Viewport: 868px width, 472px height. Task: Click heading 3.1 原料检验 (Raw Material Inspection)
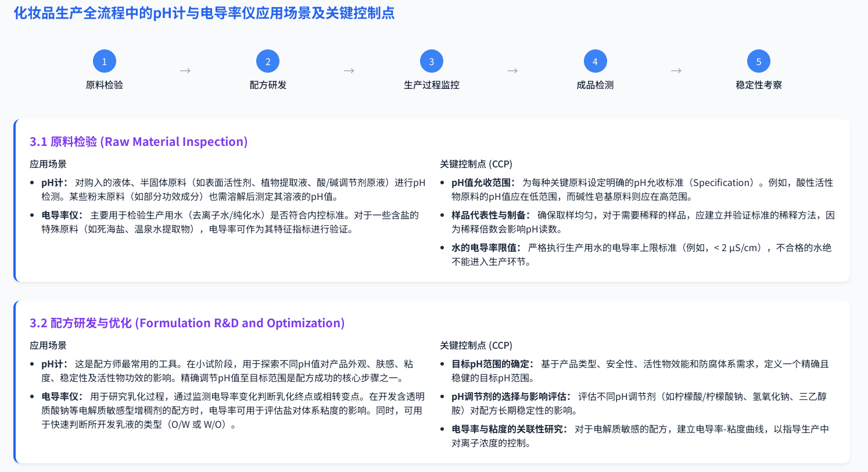point(139,142)
